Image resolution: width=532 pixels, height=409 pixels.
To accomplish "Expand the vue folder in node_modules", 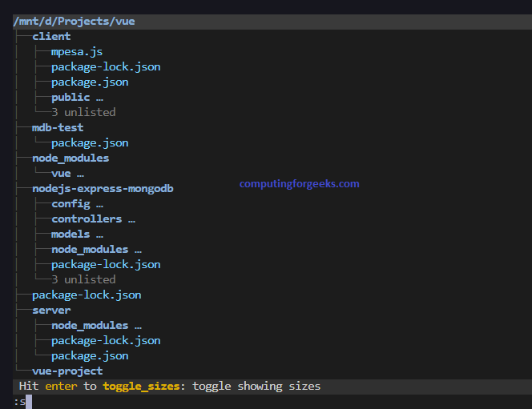I will [x=67, y=173].
